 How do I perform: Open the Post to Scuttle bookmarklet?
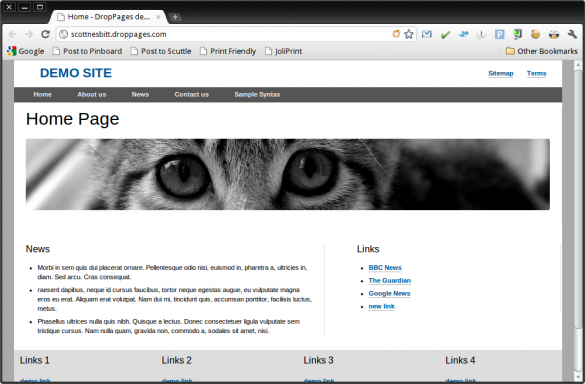[x=161, y=51]
